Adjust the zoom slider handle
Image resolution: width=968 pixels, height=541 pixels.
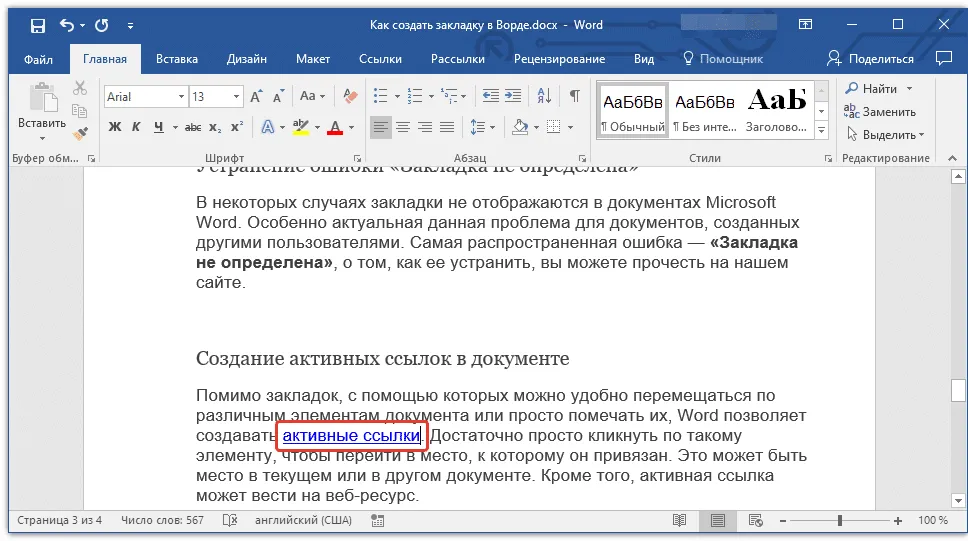tap(840, 521)
